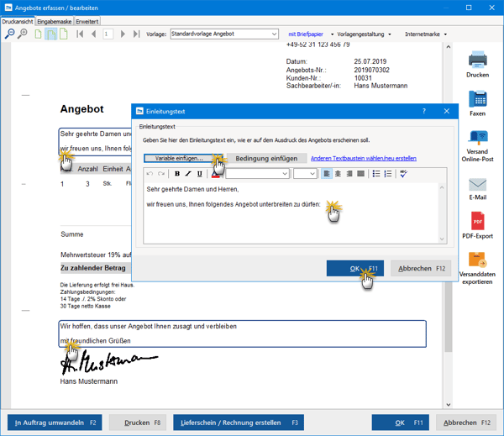Image resolution: width=504 pixels, height=436 pixels.
Task: Run the spell check in the editor
Action: click(x=403, y=174)
